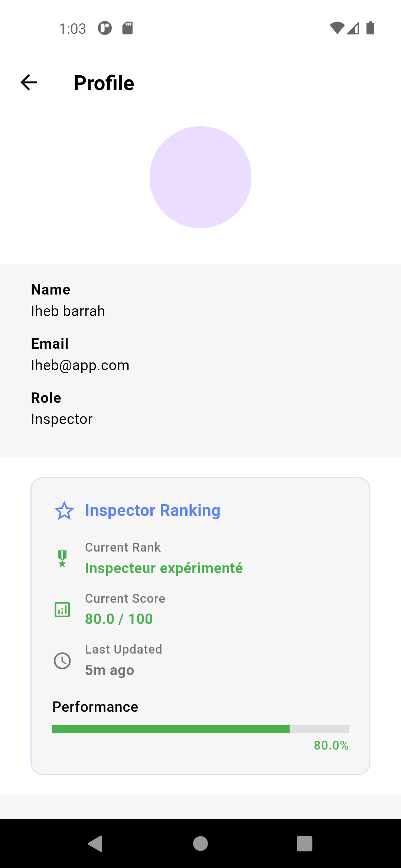The height and width of the screenshot is (868, 401).
Task: Tap the green medal rank icon
Action: pos(62,558)
